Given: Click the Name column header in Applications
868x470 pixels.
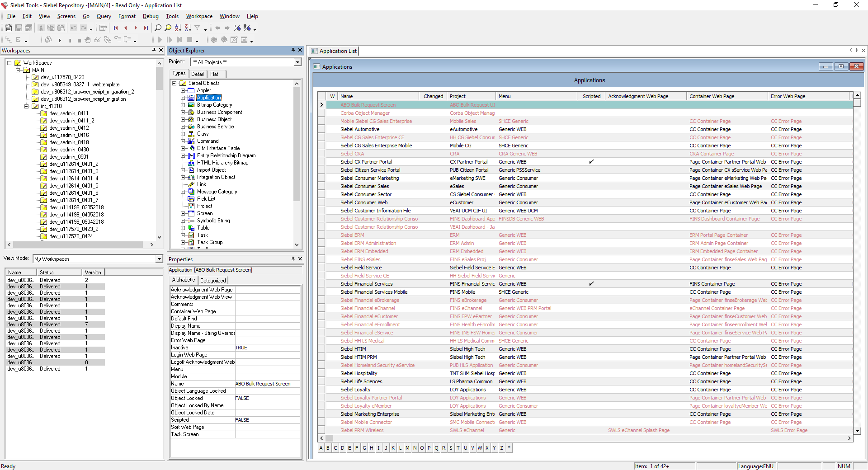Looking at the screenshot, I should click(x=378, y=96).
